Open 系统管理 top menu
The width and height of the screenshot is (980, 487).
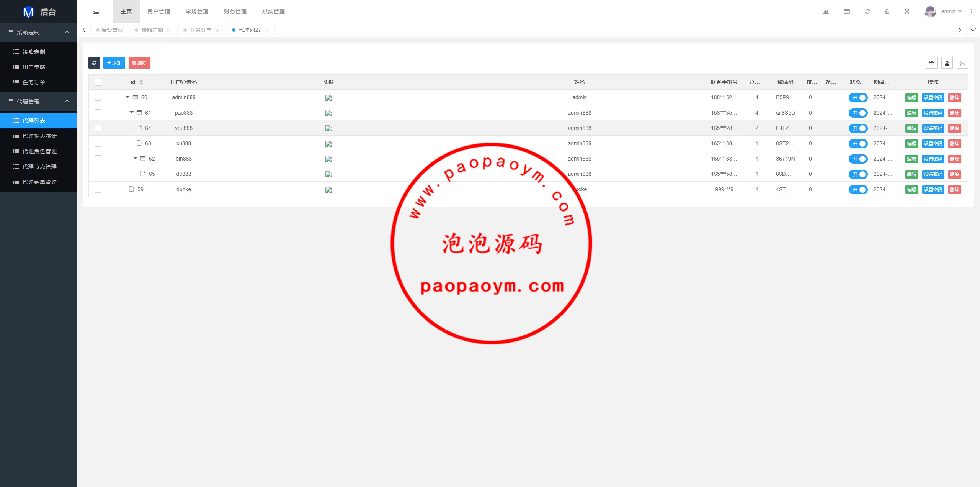click(274, 11)
